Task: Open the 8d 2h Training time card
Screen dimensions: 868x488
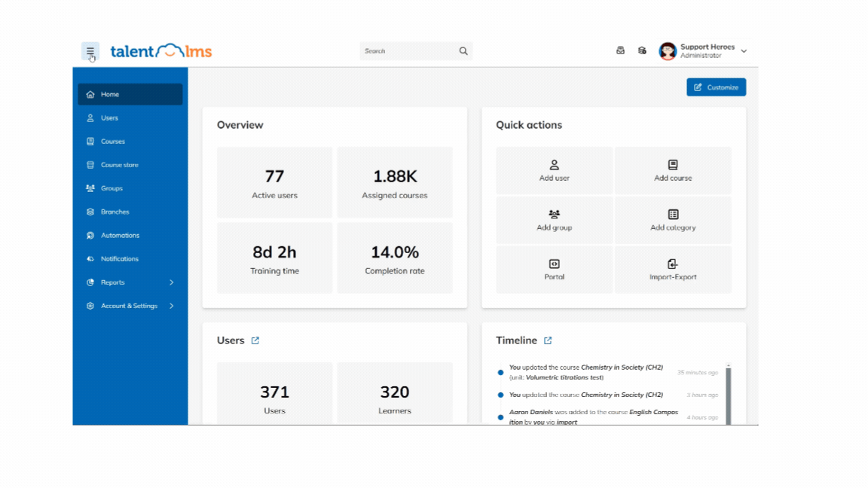Action: pos(274,258)
